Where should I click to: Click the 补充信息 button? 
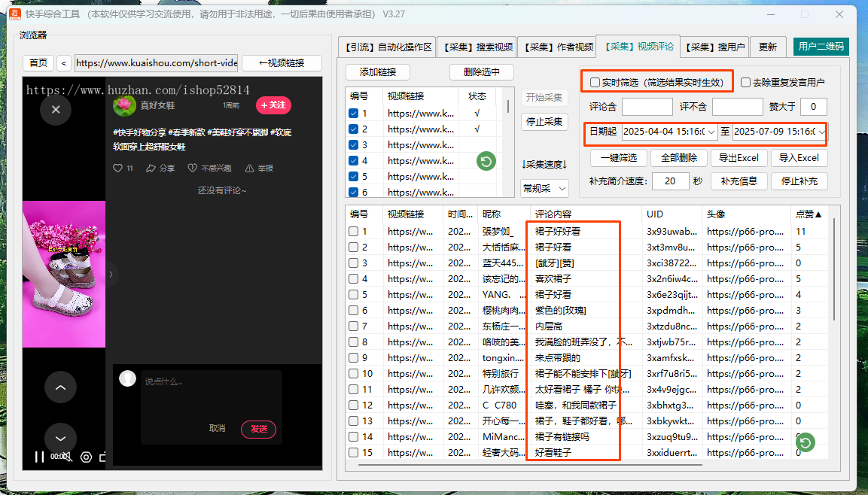pyautogui.click(x=739, y=181)
